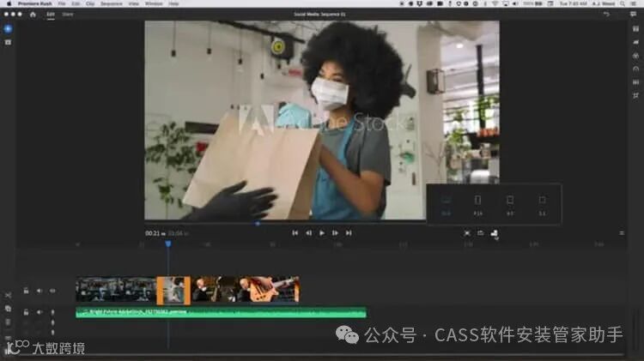Image resolution: width=644 pixels, height=361 pixels.
Task: Open the Audio panel icon
Action: [635, 82]
